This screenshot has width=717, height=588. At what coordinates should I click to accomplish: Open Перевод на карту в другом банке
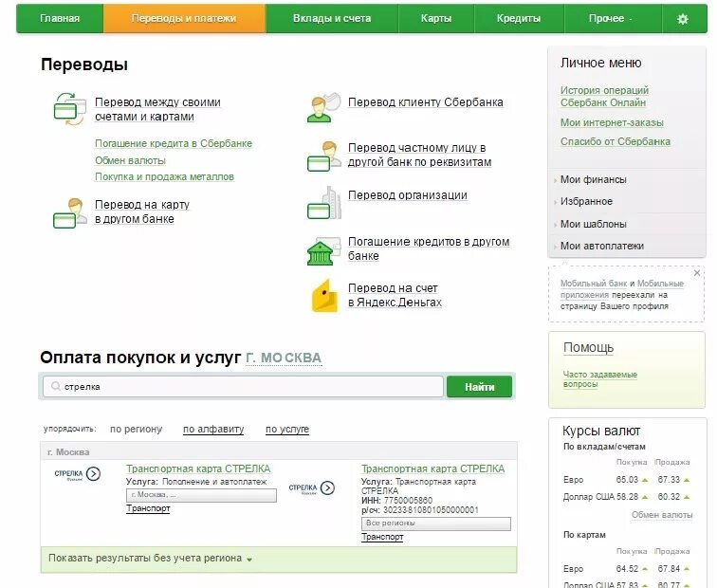pyautogui.click(x=142, y=211)
